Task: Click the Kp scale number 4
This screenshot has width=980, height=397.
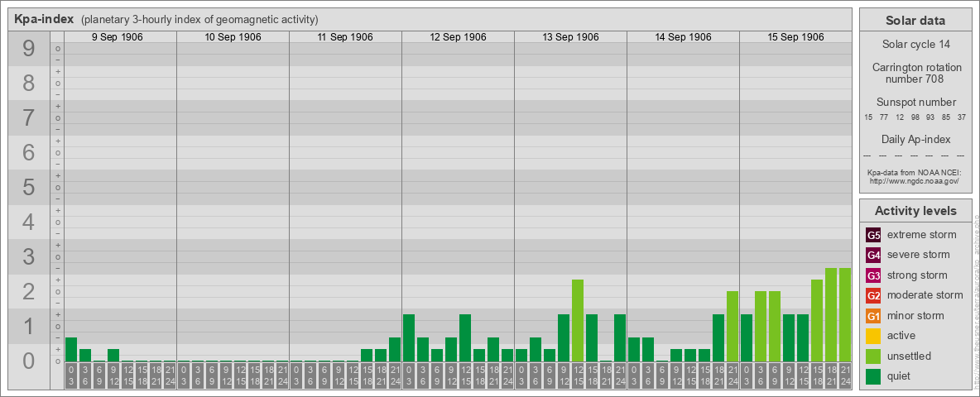Action: pyautogui.click(x=29, y=222)
